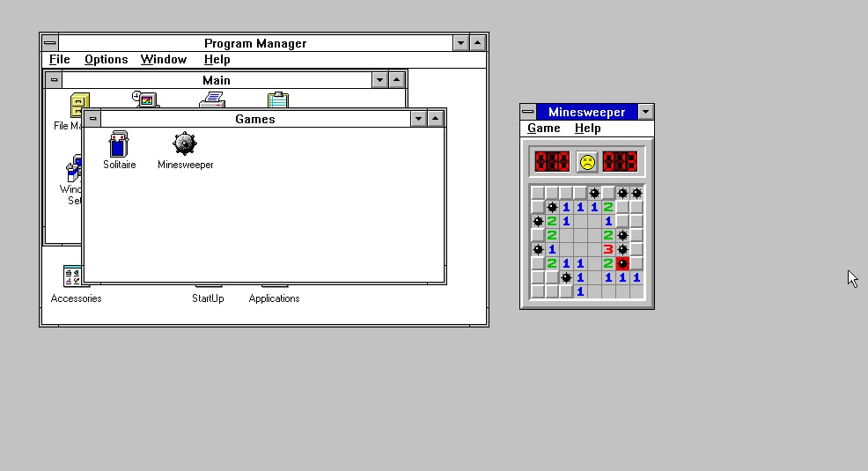Screen dimensions: 868x471
Task: Click the sad face reset button
Action: point(587,162)
